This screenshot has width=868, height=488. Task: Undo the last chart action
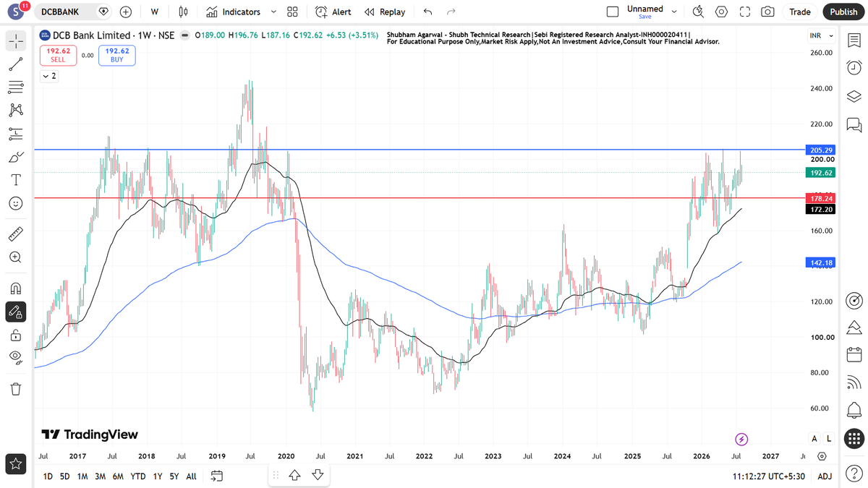point(427,12)
